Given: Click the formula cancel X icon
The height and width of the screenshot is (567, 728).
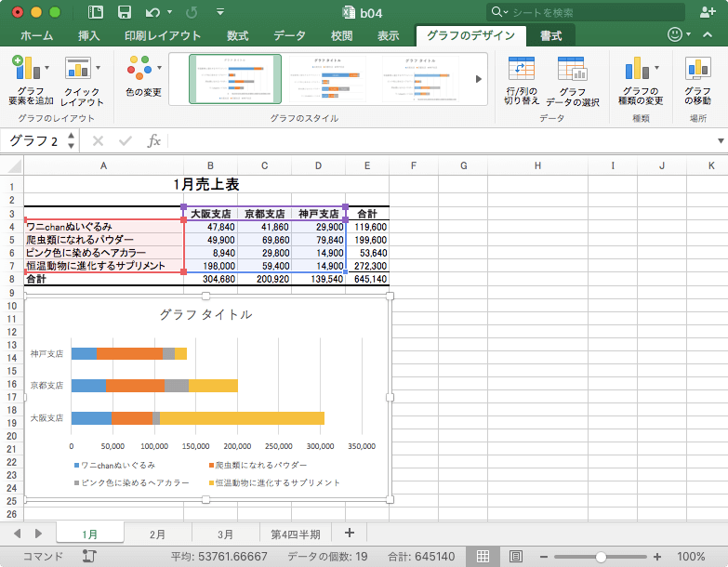Looking at the screenshot, I should [98, 140].
